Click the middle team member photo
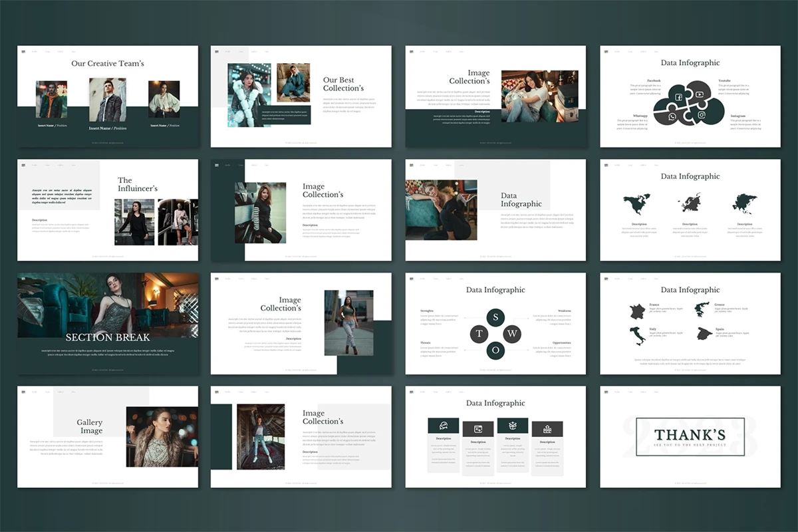 click(108, 100)
